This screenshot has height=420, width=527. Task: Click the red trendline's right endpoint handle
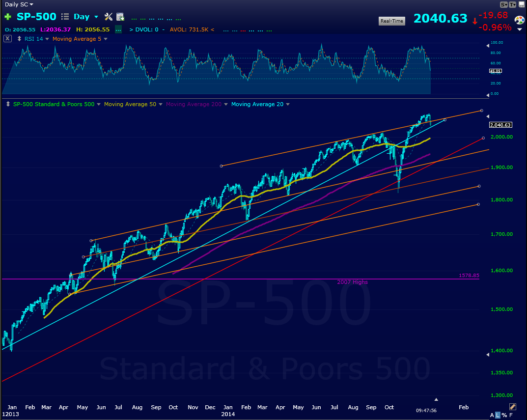[483, 138]
